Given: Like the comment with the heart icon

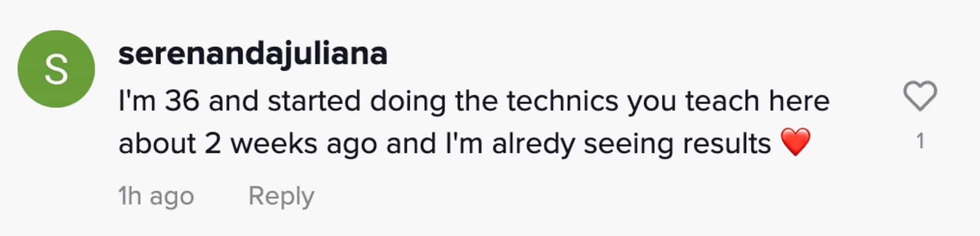Looking at the screenshot, I should tap(920, 96).
